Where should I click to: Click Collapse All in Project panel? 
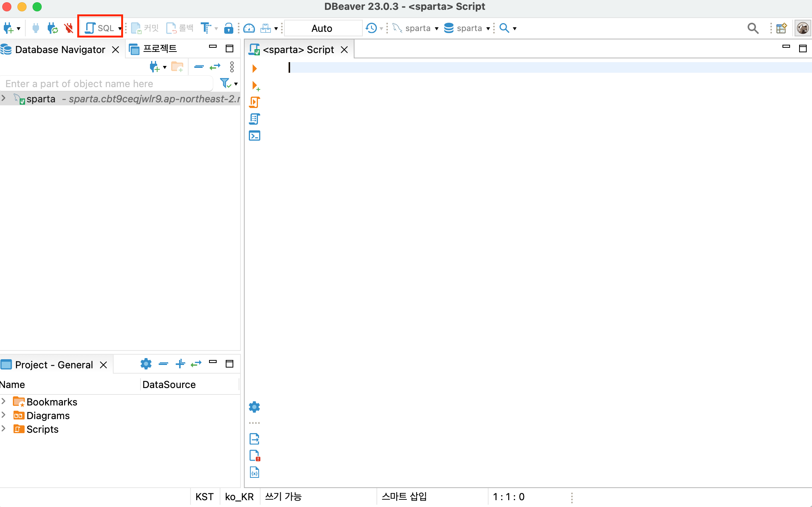164,364
